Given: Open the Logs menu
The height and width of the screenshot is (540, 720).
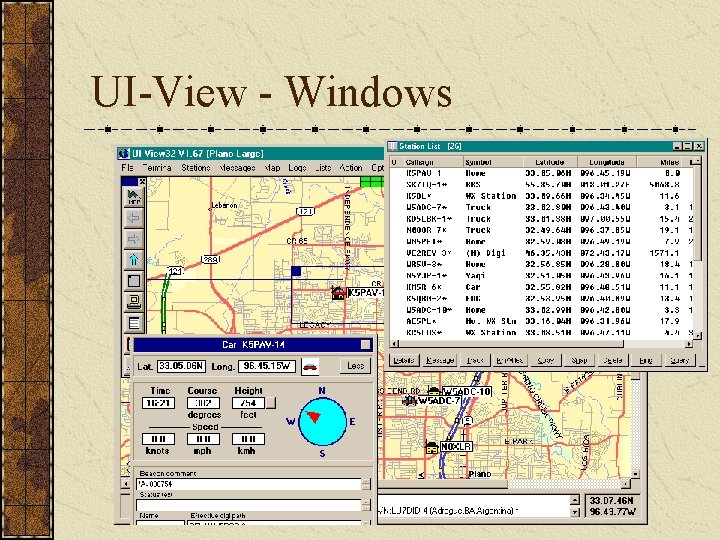Looking at the screenshot, I should [297, 168].
